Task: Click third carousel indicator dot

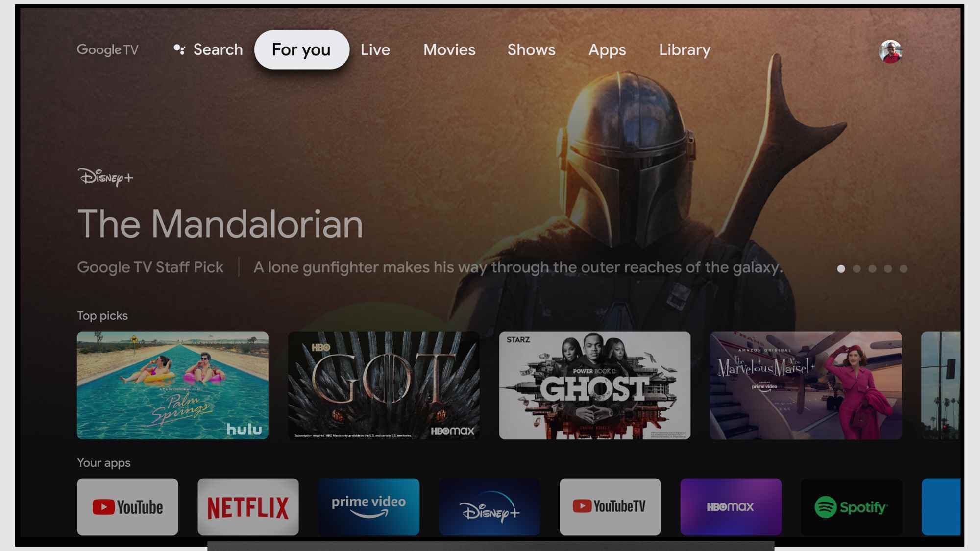Action: coord(872,268)
